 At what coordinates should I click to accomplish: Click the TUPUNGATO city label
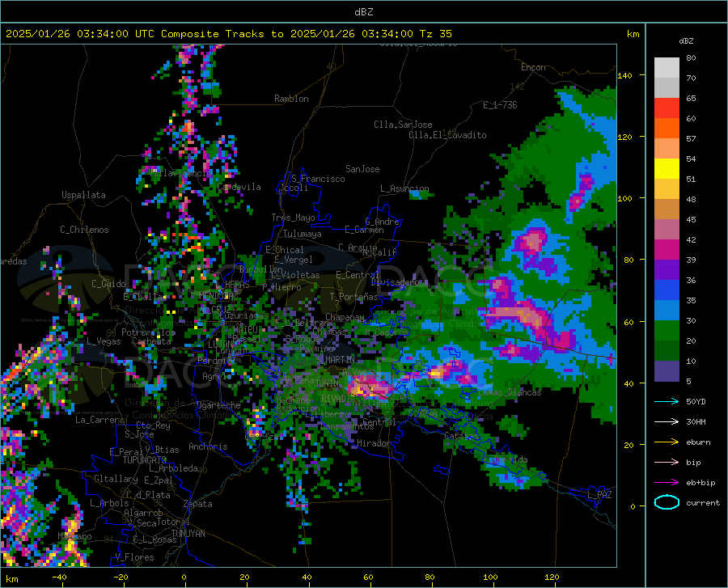(145, 460)
